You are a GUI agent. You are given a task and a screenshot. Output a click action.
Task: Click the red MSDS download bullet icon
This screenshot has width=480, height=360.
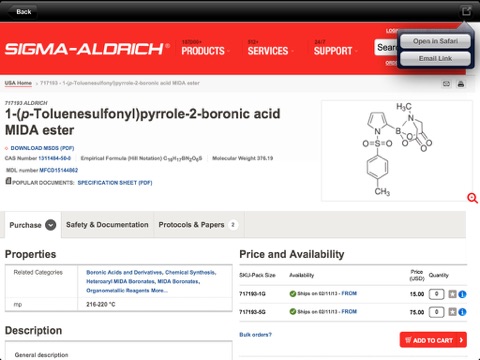(6, 148)
